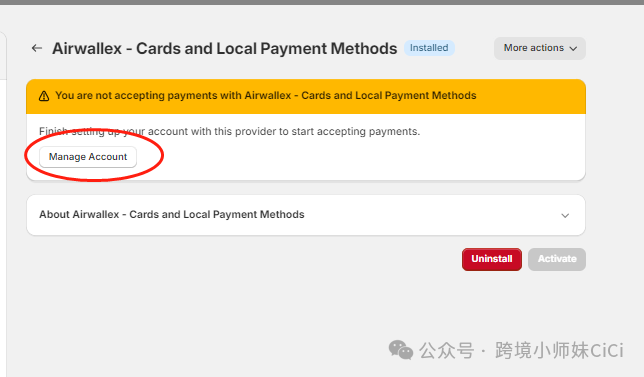Click the greyed-out Activate button
Screen dimensions: 644x377
[x=557, y=259]
